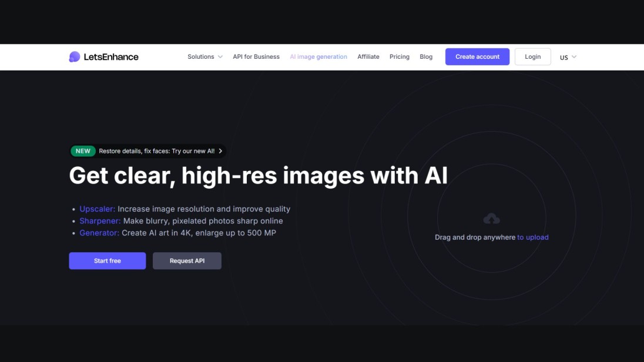The width and height of the screenshot is (644, 362).
Task: Click the 'to upload' link
Action: coord(533,237)
